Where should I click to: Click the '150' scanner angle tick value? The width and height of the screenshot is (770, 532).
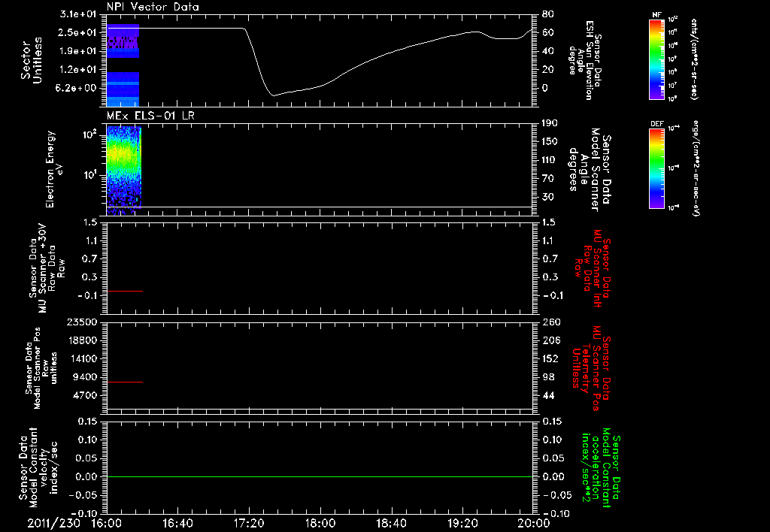point(550,141)
